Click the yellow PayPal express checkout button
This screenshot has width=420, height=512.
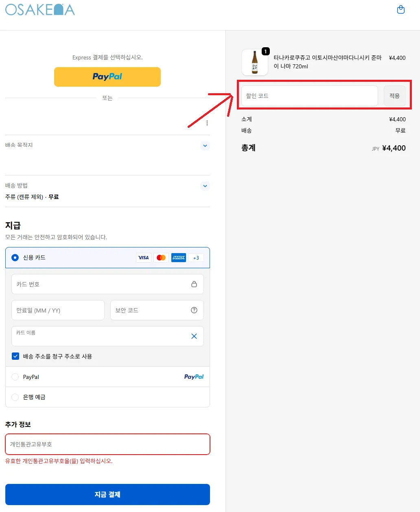point(107,77)
